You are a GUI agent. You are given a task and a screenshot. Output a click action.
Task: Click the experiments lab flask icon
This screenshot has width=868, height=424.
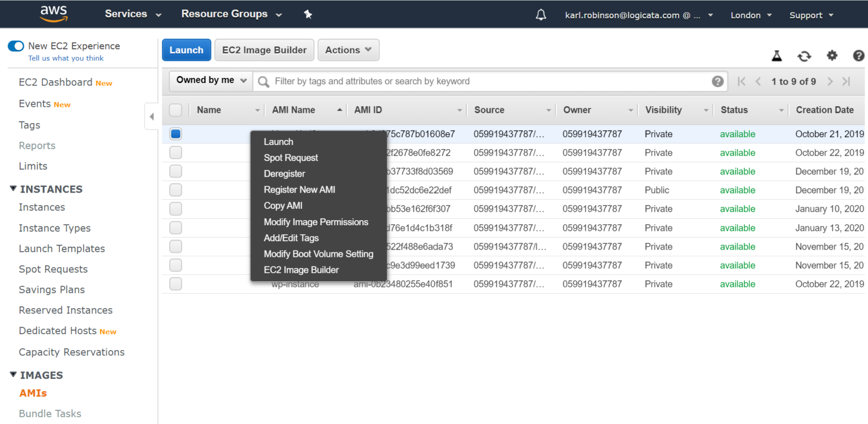[x=776, y=56]
